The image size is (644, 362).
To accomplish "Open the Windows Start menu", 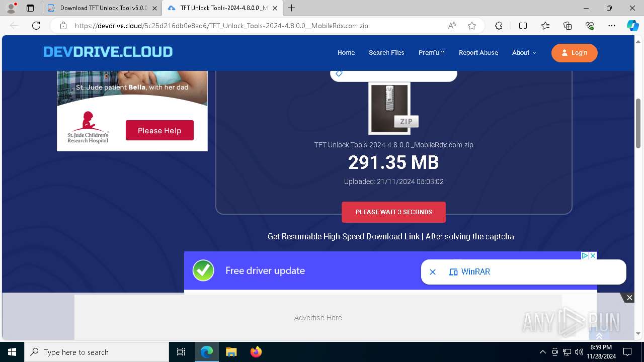I will coord(12,352).
